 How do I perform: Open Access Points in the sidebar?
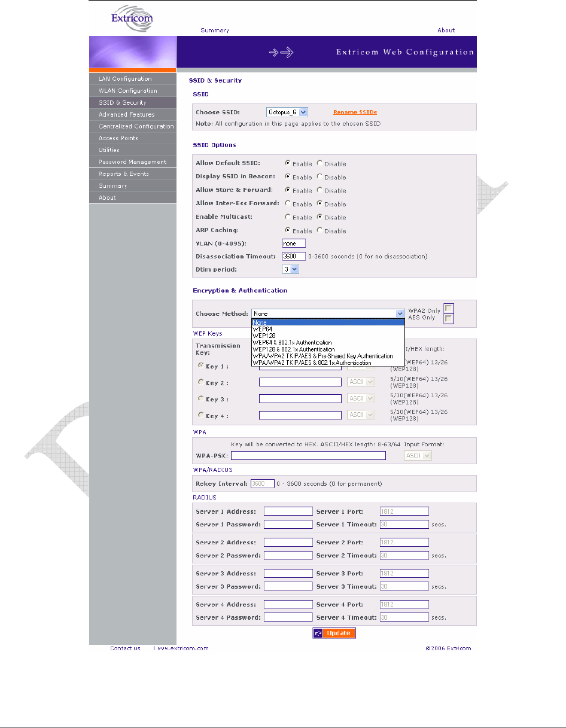tap(132, 138)
